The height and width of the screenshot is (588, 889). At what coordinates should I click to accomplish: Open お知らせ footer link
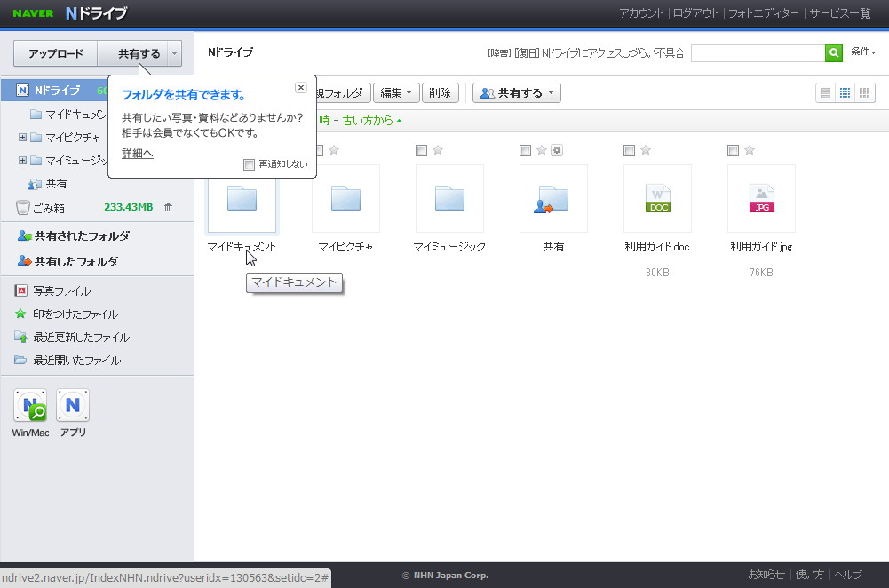tap(766, 575)
